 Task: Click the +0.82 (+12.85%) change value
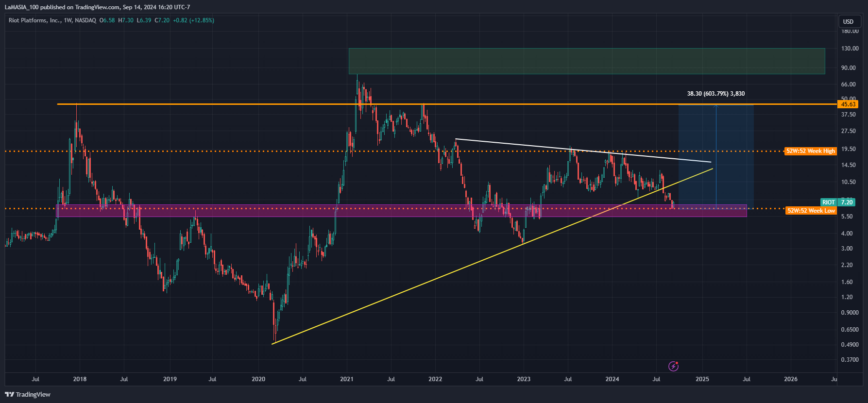pos(193,20)
